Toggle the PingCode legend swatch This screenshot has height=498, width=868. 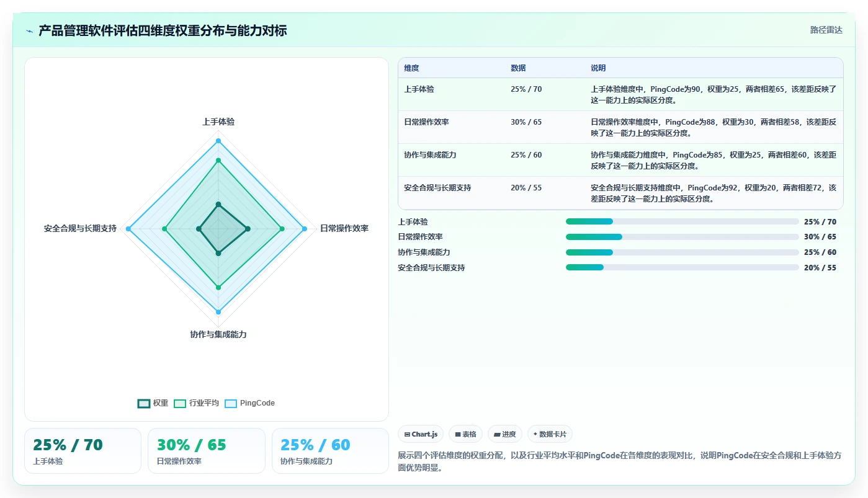231,403
